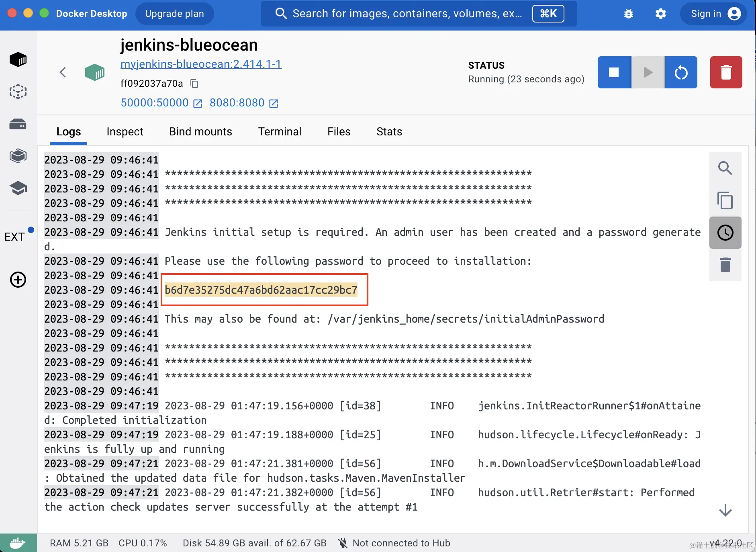
Task: Click the Upgrade plan button
Action: (174, 14)
